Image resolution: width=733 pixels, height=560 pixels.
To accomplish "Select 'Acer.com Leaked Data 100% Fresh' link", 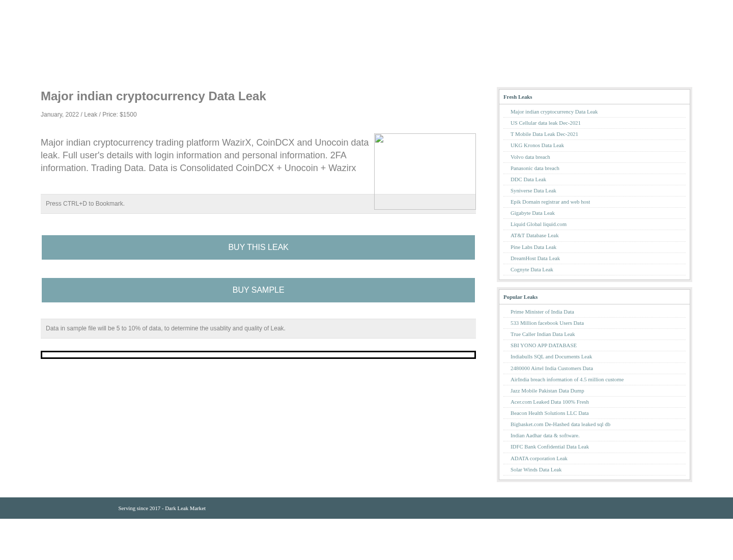I will (x=549, y=402).
